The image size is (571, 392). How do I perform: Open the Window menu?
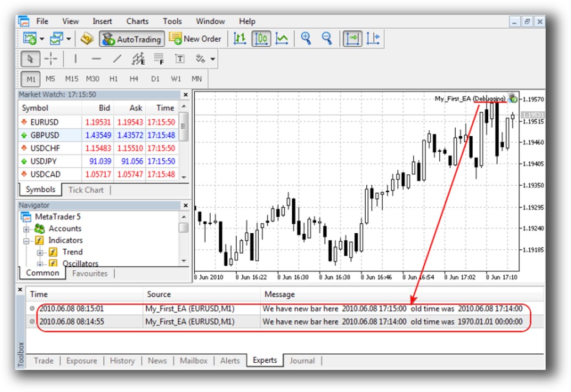click(210, 22)
